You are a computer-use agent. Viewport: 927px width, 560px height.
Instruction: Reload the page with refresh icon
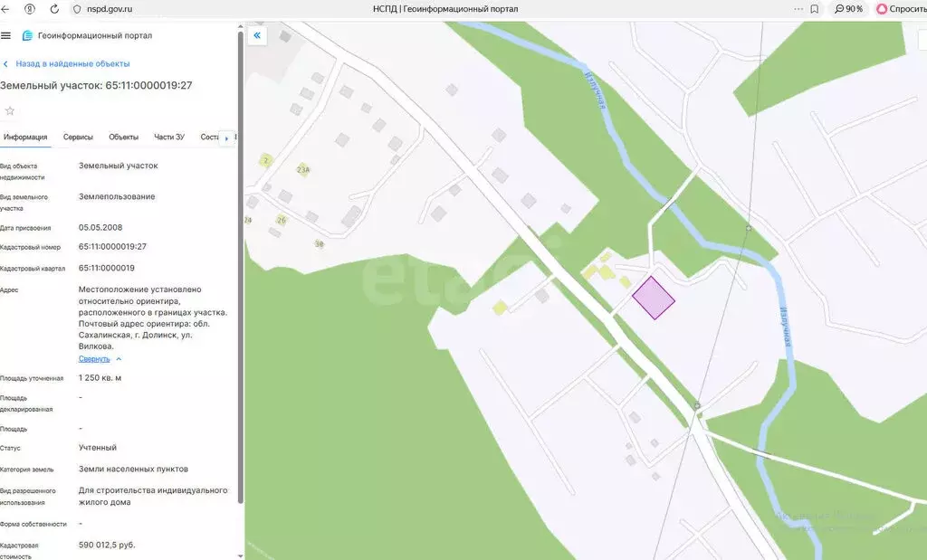(53, 9)
